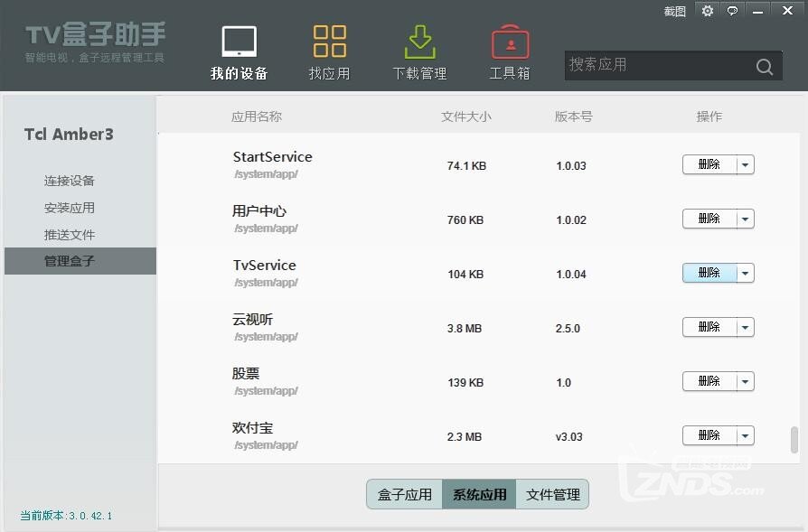
Task: Close the TV盒子助手 window
Action: click(x=787, y=10)
